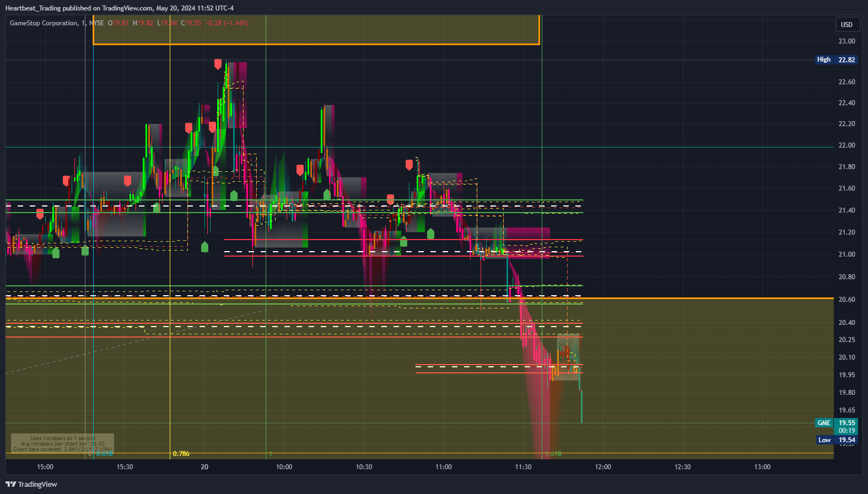The image size is (868, 494).
Task: Click the 10:00 time axis label
Action: pyautogui.click(x=284, y=467)
